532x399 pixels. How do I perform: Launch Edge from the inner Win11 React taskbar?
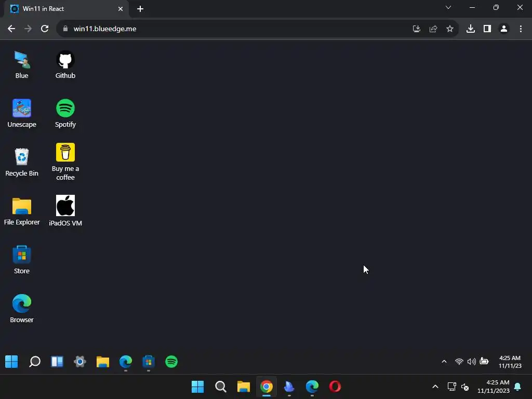tap(126, 362)
